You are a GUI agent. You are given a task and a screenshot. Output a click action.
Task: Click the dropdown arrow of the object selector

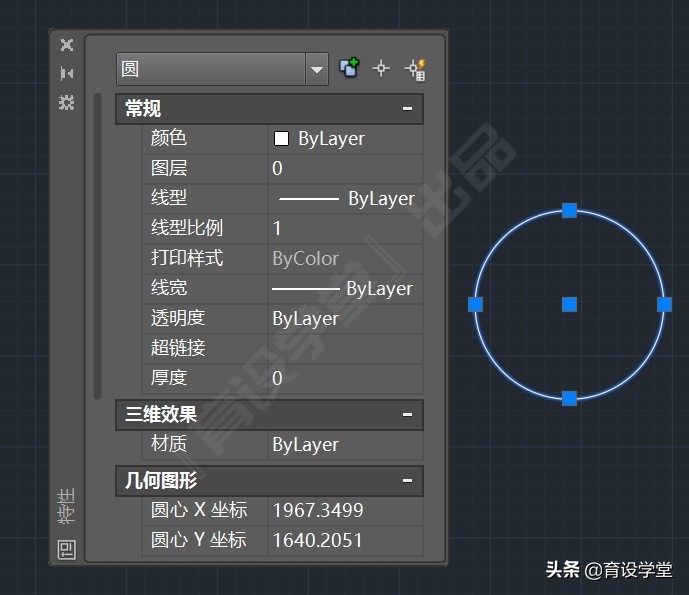point(317,69)
